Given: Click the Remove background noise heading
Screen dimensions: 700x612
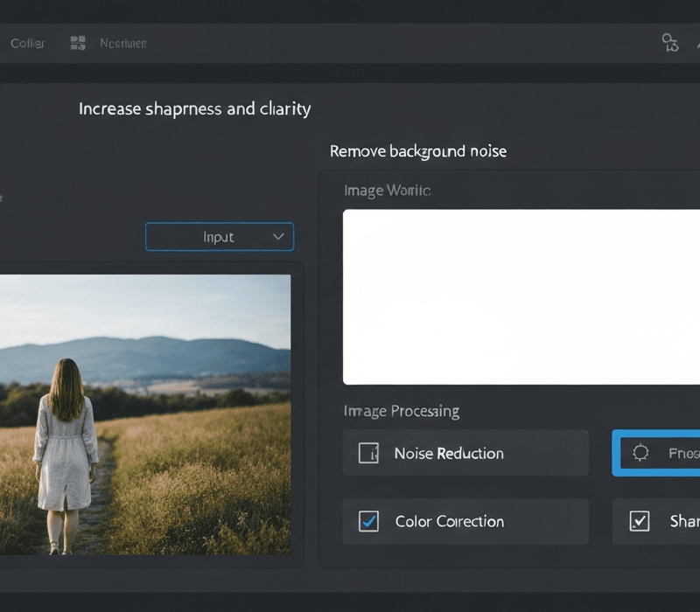Looking at the screenshot, I should [417, 151].
